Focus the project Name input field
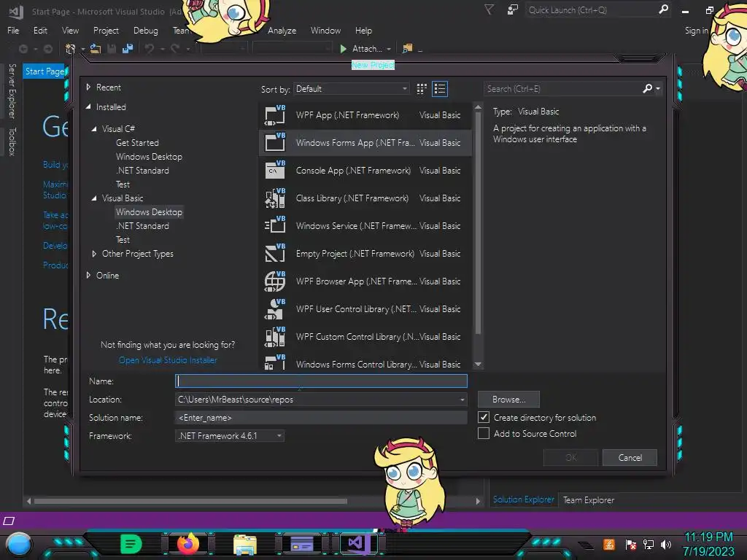Image resolution: width=747 pixels, height=560 pixels. pyautogui.click(x=321, y=381)
